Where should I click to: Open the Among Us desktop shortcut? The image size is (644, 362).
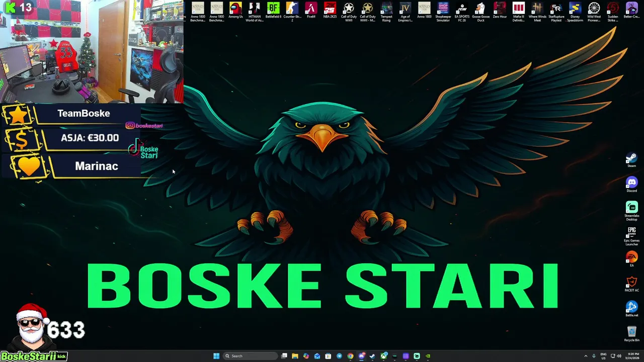coord(235,11)
